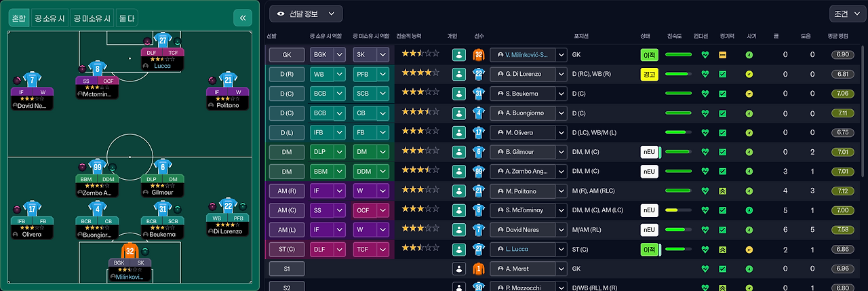Click the green sharpness check for S. McTominay
The height and width of the screenshot is (291, 868).
pyautogui.click(x=723, y=211)
